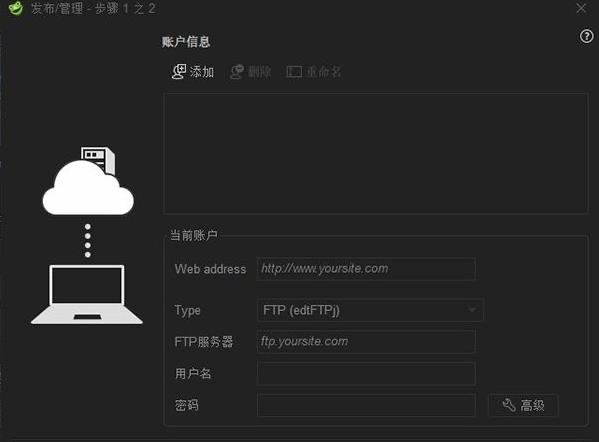Click the 账户信息 heading text
The height and width of the screenshot is (442, 599).
coord(186,42)
